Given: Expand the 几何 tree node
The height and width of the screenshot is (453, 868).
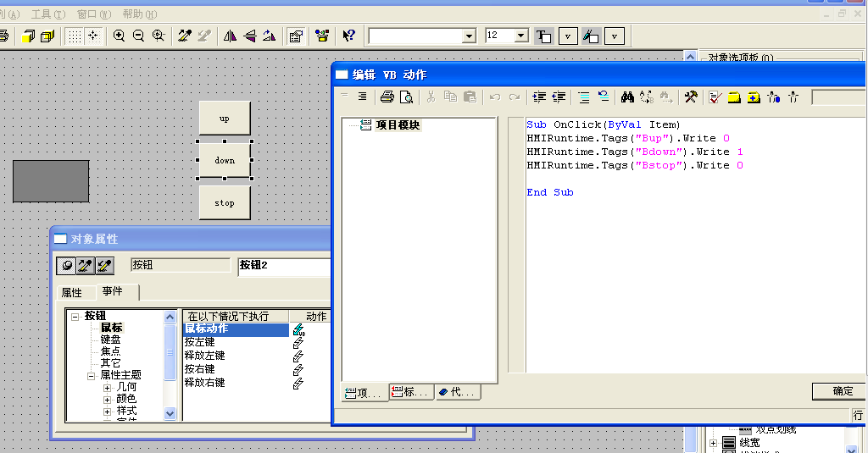Looking at the screenshot, I should pyautogui.click(x=108, y=387).
